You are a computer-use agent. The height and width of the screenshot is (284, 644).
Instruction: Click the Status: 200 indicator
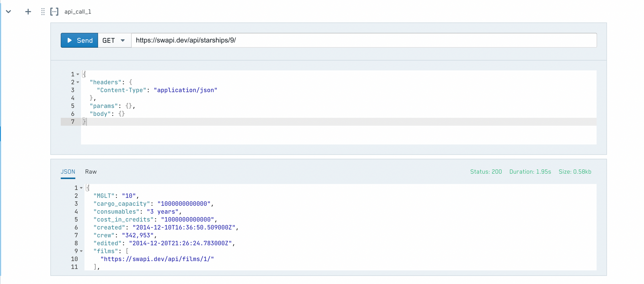click(486, 172)
